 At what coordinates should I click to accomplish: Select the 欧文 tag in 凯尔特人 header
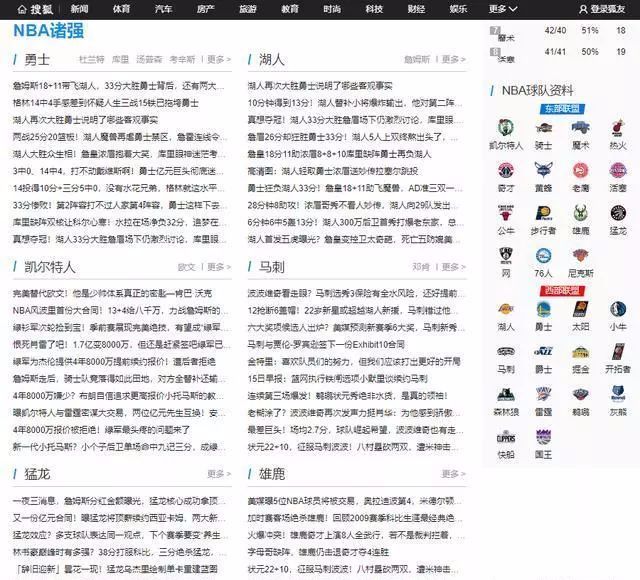[187, 267]
